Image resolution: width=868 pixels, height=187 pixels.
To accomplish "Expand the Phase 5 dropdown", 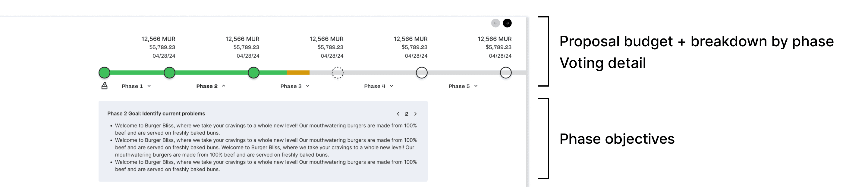I will pyautogui.click(x=463, y=86).
